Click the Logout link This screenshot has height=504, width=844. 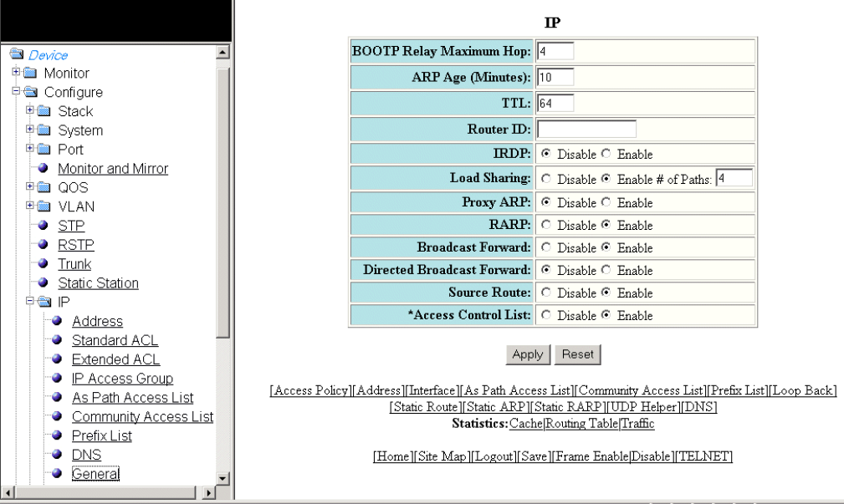point(494,456)
